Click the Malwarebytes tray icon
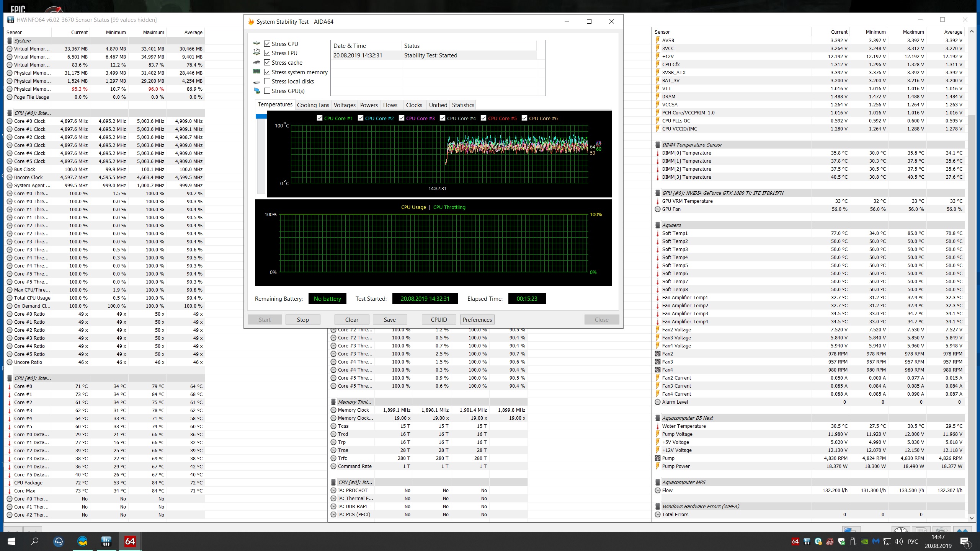 [876, 541]
